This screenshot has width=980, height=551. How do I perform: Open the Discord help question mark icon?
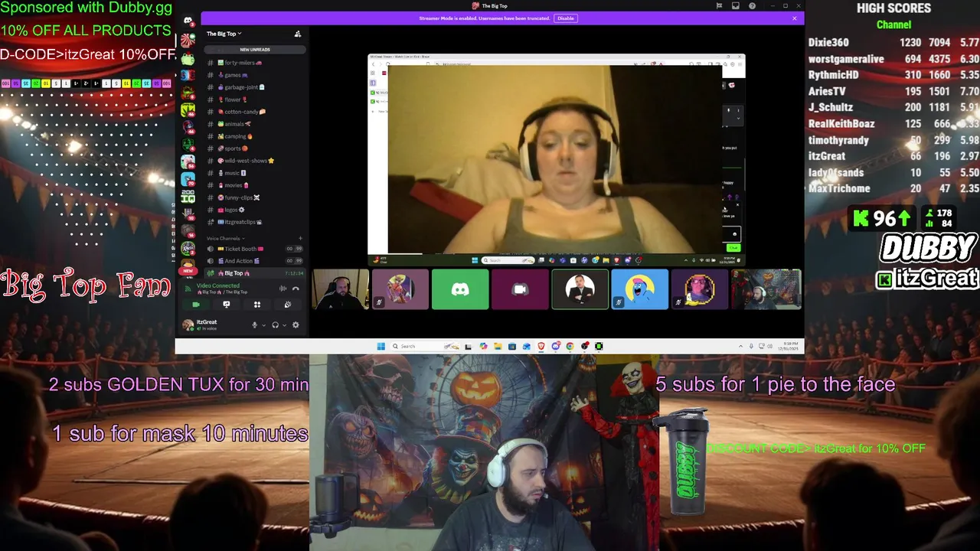tap(753, 6)
